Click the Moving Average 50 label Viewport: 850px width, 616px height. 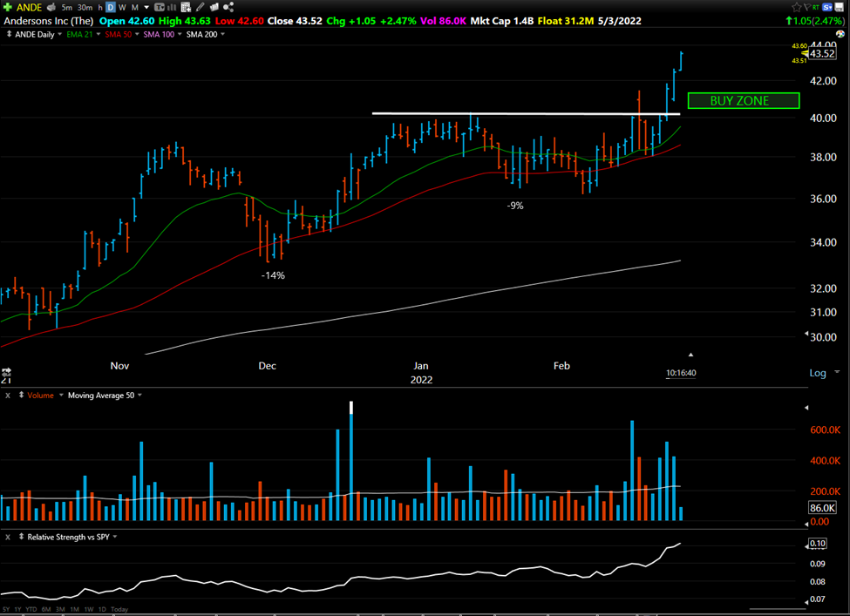coord(101,396)
